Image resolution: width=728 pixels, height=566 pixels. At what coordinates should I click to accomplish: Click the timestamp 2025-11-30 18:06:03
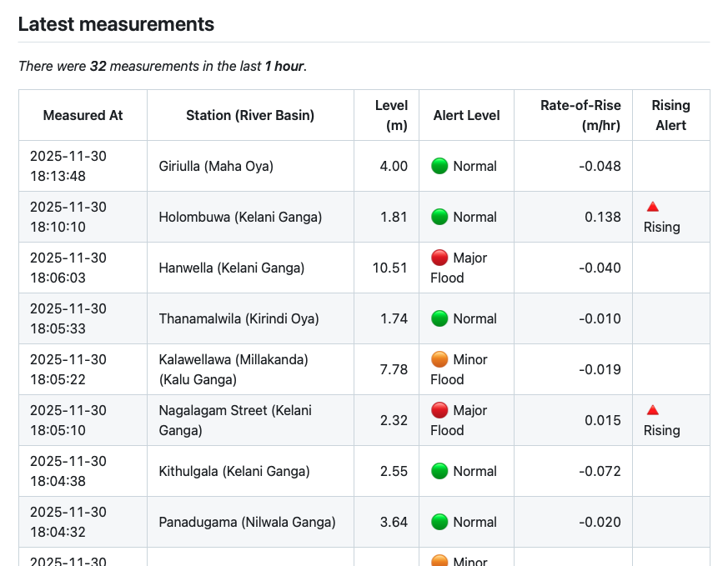point(68,268)
